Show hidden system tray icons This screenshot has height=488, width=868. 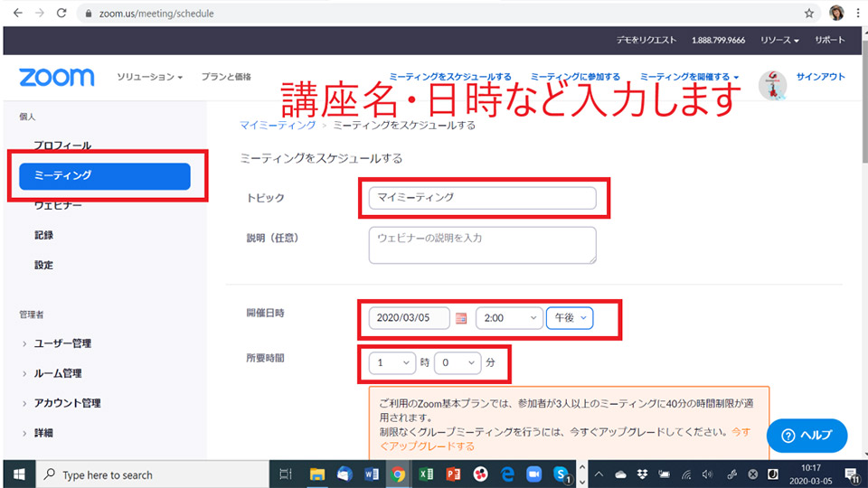pyautogui.click(x=599, y=474)
